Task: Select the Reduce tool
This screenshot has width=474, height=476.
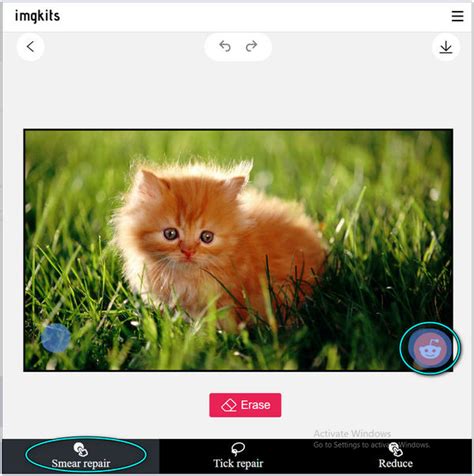Action: tap(395, 456)
